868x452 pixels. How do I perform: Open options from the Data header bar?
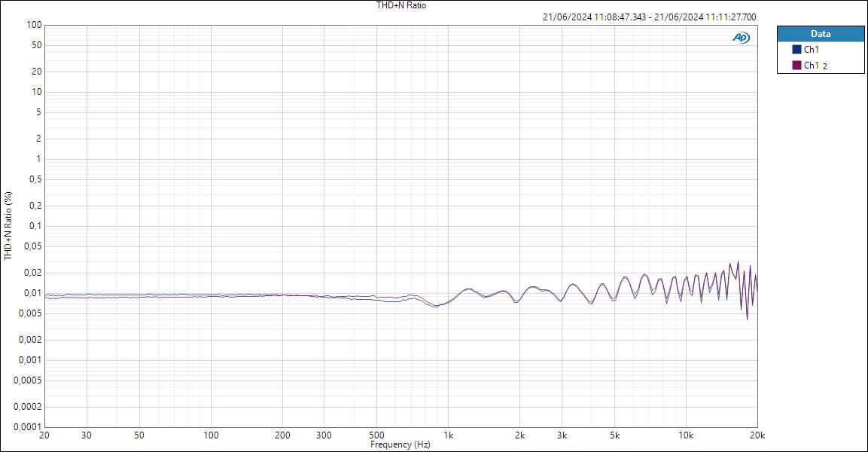point(820,33)
